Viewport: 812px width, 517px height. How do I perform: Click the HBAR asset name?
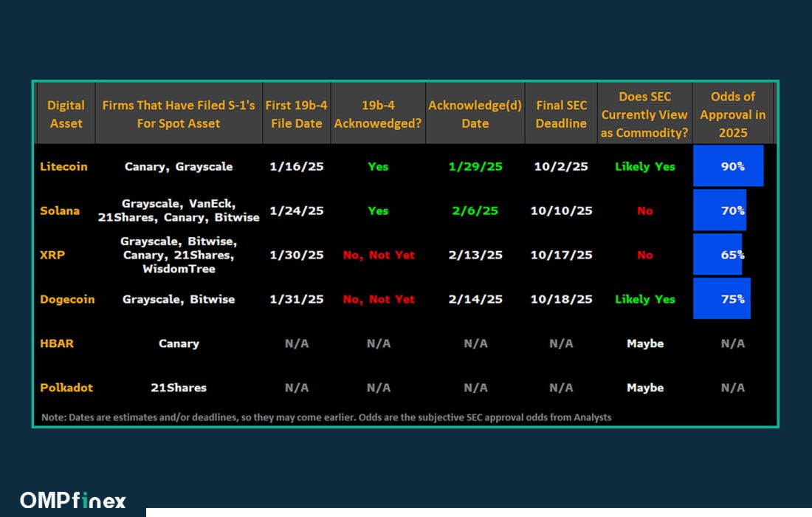click(x=57, y=343)
